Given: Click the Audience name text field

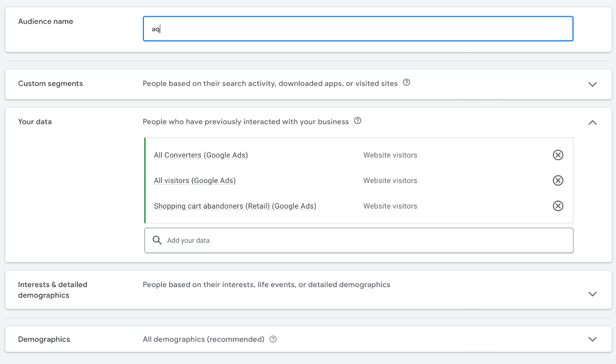Looking at the screenshot, I should click(358, 29).
